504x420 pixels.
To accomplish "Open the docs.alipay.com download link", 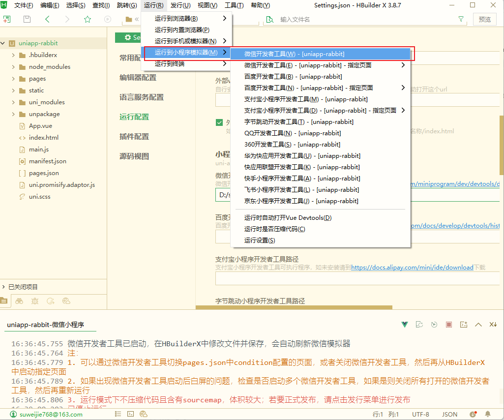I will pyautogui.click(x=412, y=268).
